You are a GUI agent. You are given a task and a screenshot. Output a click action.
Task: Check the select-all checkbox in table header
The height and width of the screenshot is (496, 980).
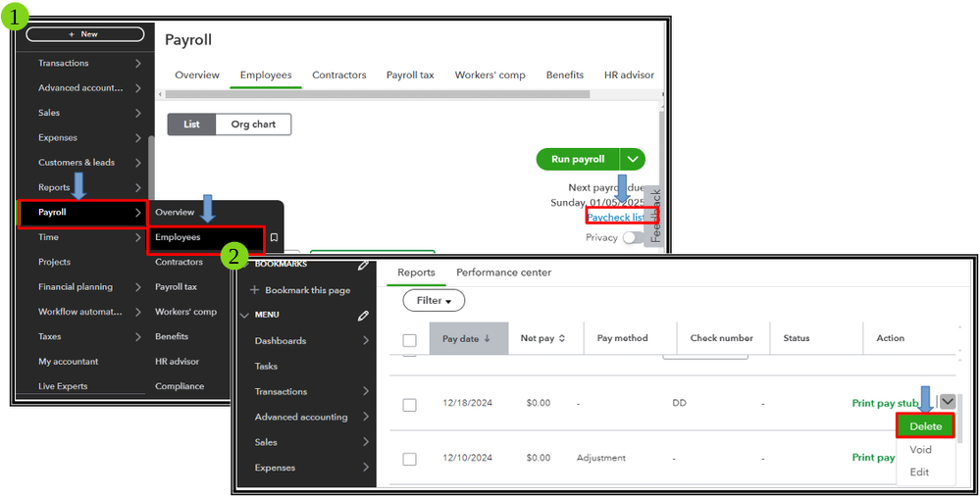tap(409, 340)
